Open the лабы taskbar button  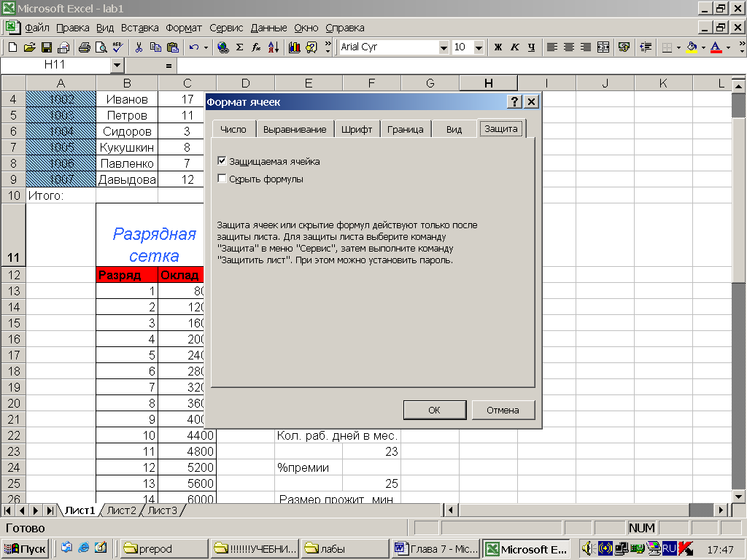tap(344, 548)
